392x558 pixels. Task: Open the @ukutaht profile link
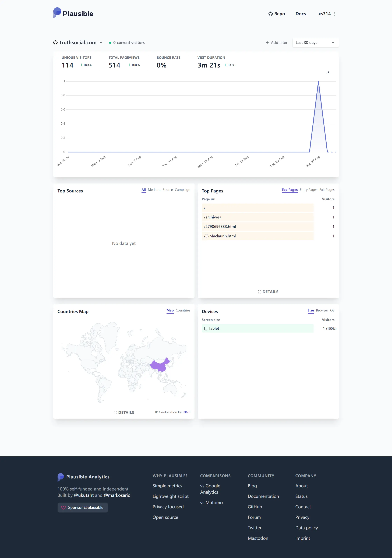pyautogui.click(x=84, y=495)
